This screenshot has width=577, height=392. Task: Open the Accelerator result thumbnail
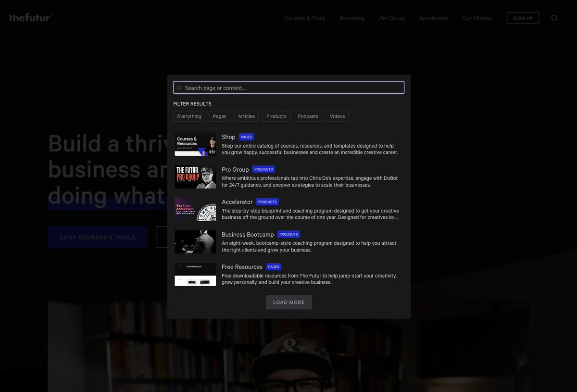(x=195, y=209)
